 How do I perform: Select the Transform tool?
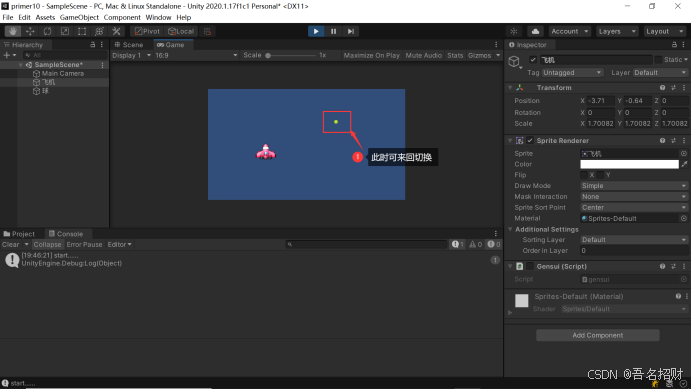[x=99, y=31]
